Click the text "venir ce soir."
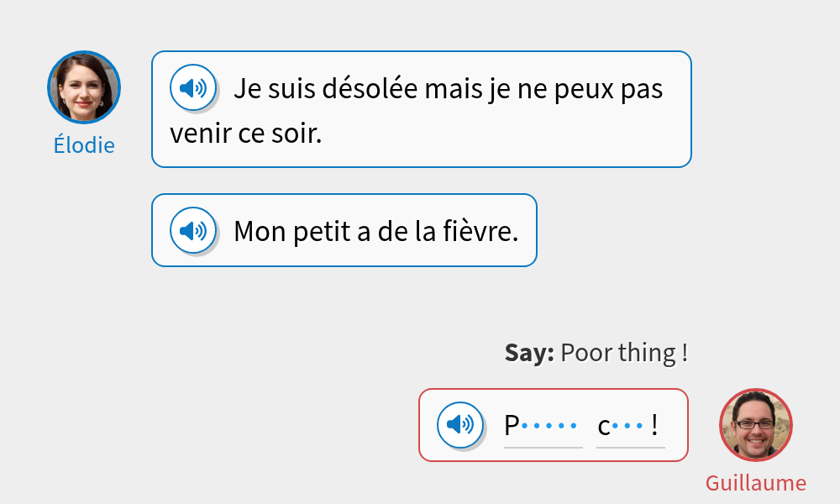840x504 pixels. pos(246,134)
